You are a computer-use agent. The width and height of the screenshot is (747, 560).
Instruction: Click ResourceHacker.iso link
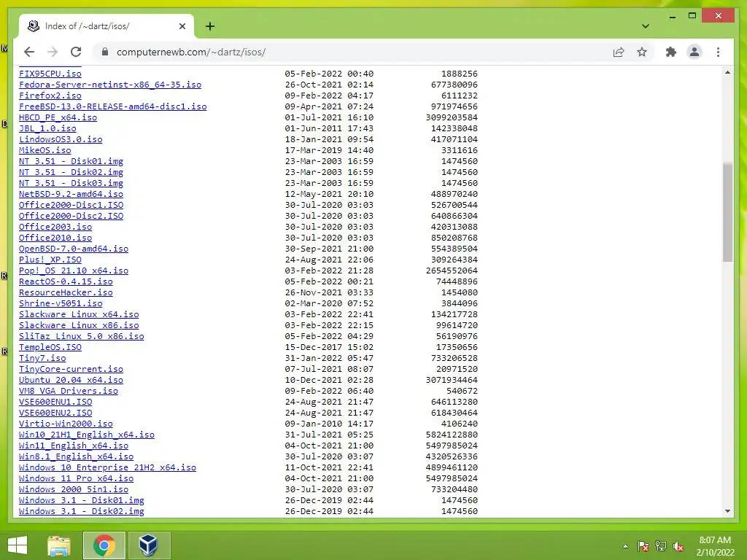(x=66, y=292)
